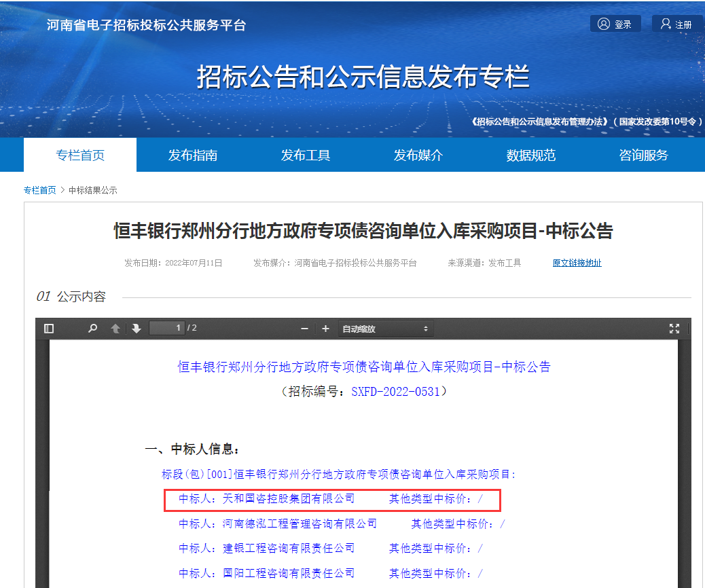
Task: Click winner 国阳工程咨询有限责任公司 line
Action: tap(331, 573)
